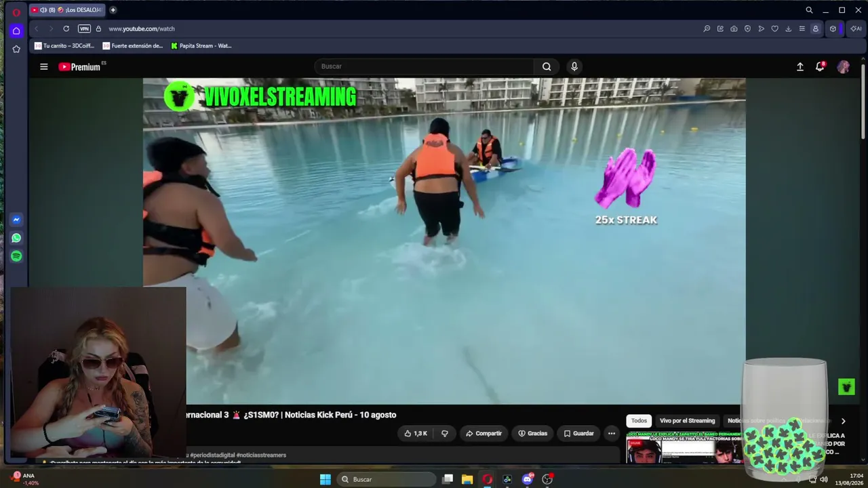This screenshot has height=488, width=868.
Task: Open the #periodistadigital hashtag link
Action: (x=214, y=455)
